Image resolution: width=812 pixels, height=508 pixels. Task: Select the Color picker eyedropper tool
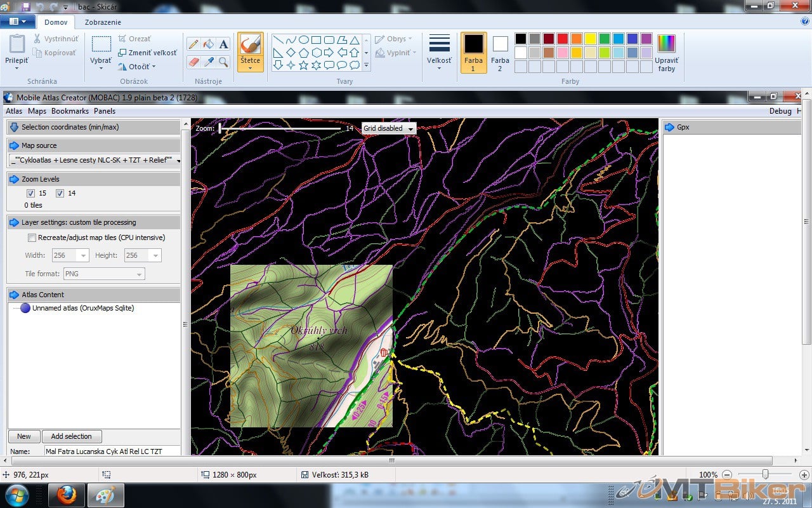(209, 62)
